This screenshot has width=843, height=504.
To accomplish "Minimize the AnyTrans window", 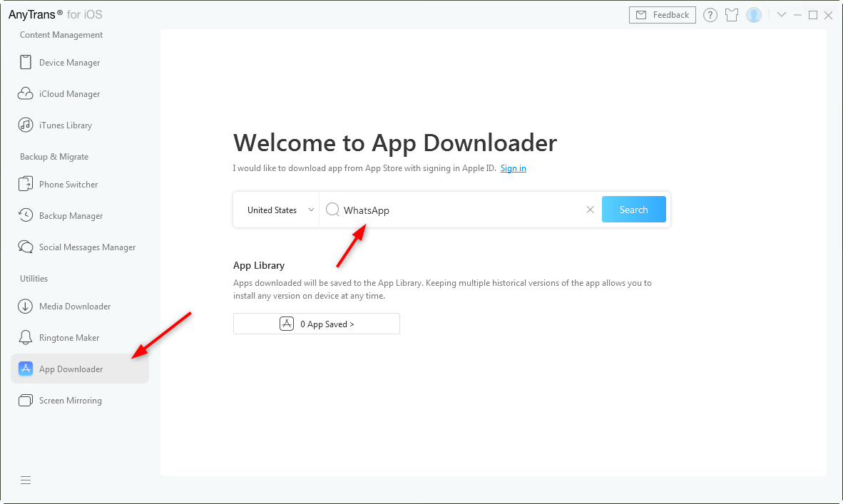I will click(798, 15).
